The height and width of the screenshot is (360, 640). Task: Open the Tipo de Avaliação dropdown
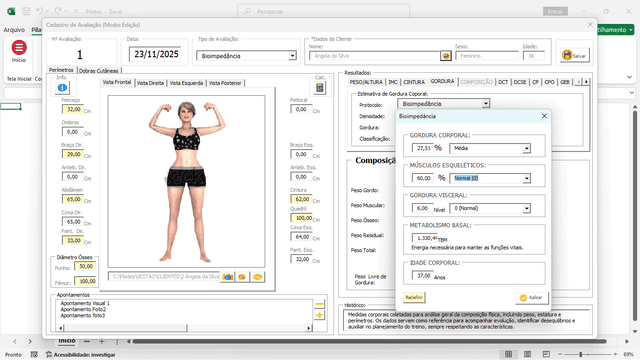(292, 56)
